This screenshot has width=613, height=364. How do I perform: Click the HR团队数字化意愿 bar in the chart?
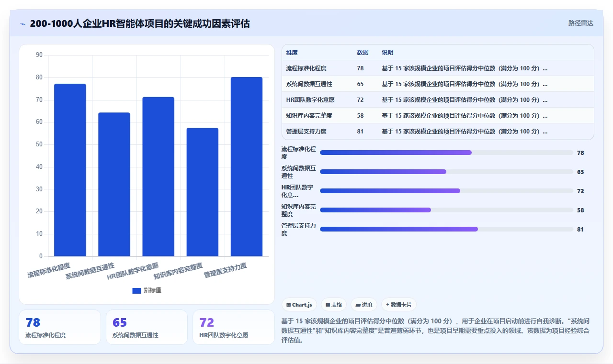[x=158, y=176]
